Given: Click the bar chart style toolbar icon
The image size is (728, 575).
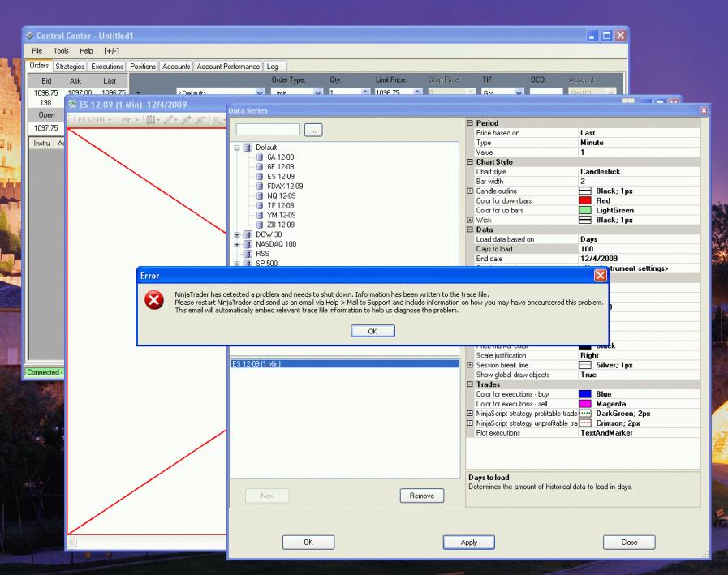Looking at the screenshot, I should pyautogui.click(x=150, y=120).
